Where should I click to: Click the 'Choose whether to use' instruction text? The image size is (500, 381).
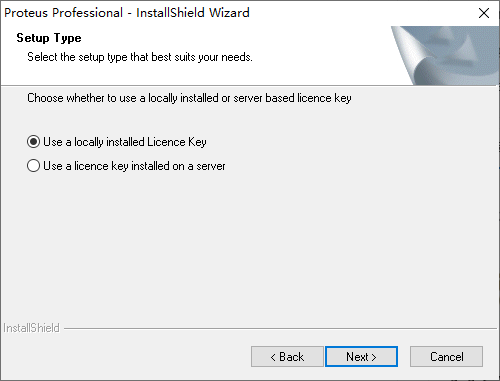189,98
